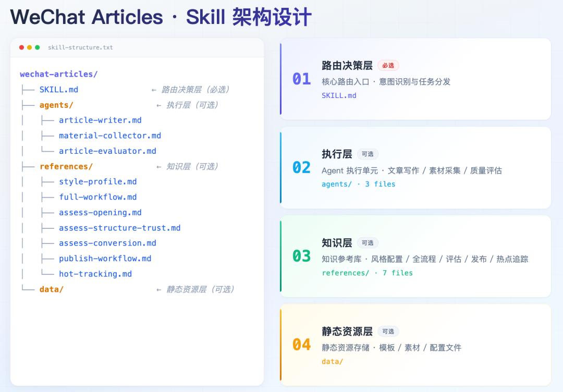Image resolution: width=563 pixels, height=392 pixels.
Task: Open style-profile.md file
Action: click(x=97, y=181)
